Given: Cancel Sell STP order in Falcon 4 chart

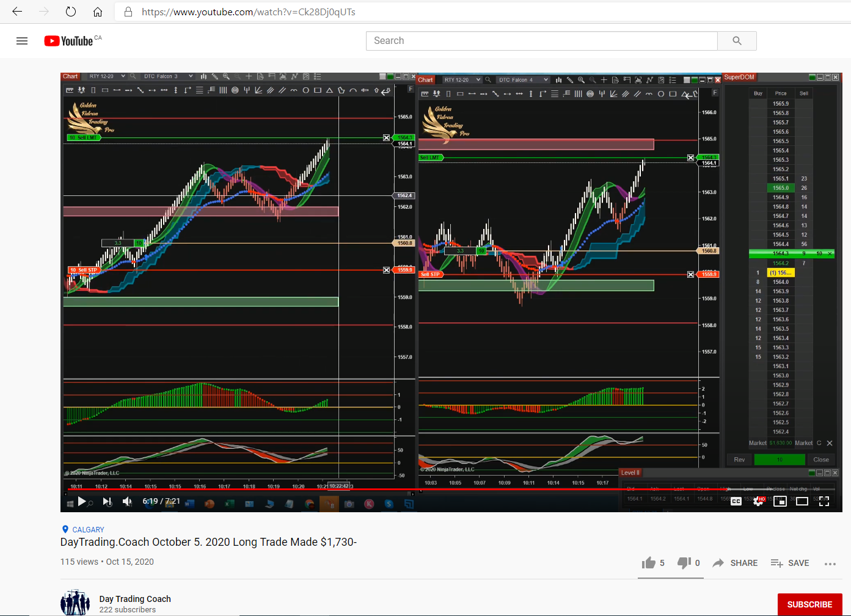Looking at the screenshot, I should click(690, 275).
